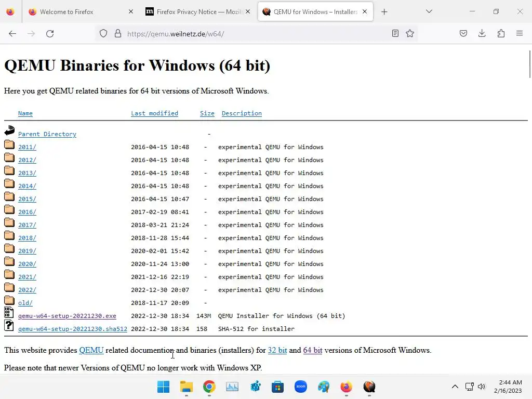
Task: Click the address bar URL field
Action: pyautogui.click(x=256, y=34)
